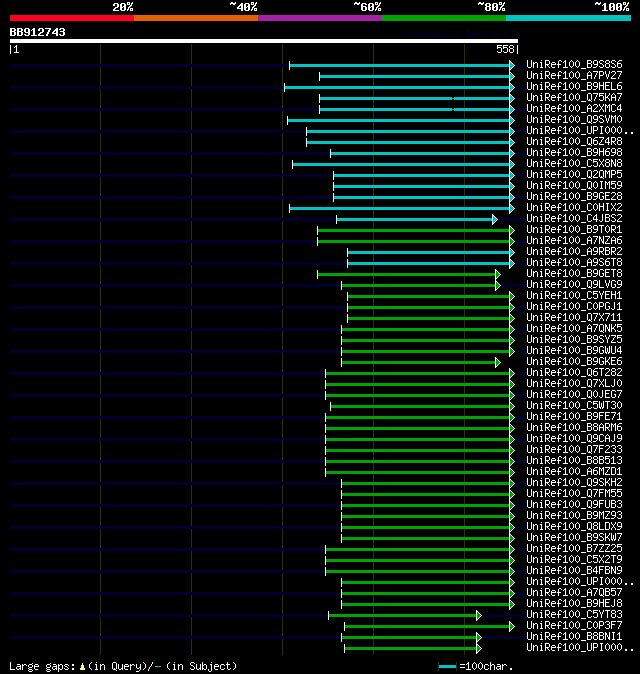The width and height of the screenshot is (640, 674).
Task: Select the UniRef100_B4FBN9 label
Action: (x=574, y=571)
